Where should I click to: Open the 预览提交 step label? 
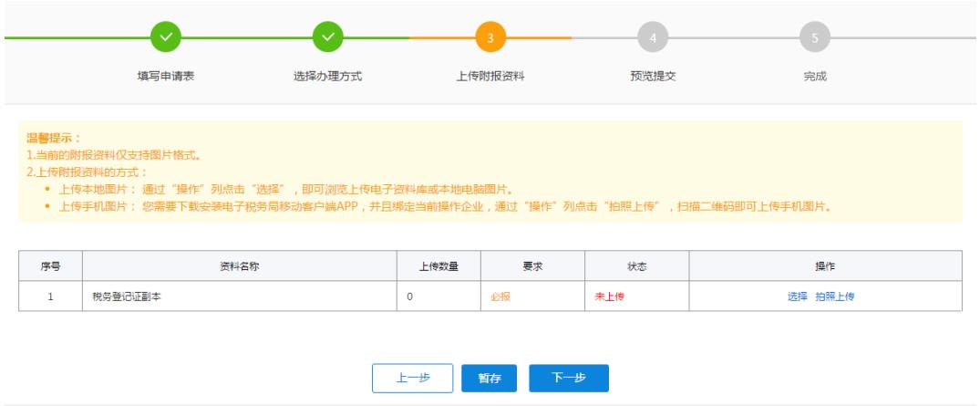(653, 76)
